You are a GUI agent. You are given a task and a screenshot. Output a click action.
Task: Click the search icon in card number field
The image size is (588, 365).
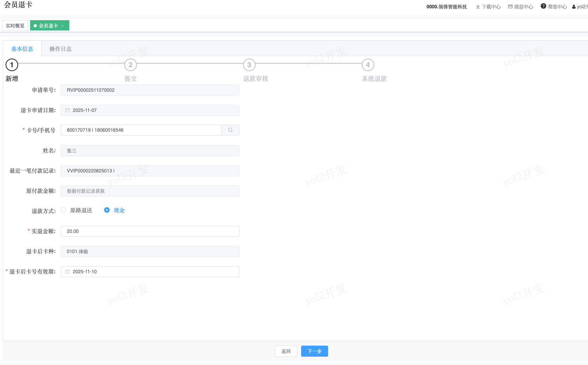(230, 130)
